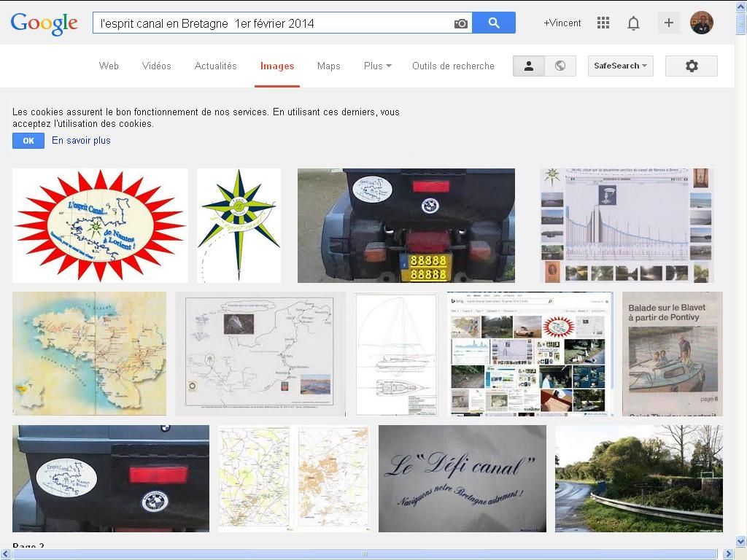Open the canal elevation chart image

pos(627,225)
